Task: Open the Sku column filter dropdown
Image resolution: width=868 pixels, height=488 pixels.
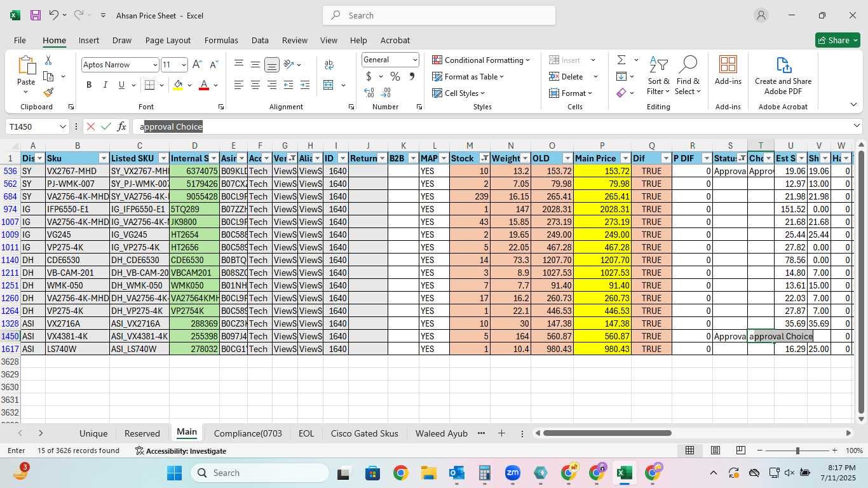Action: (x=104, y=158)
